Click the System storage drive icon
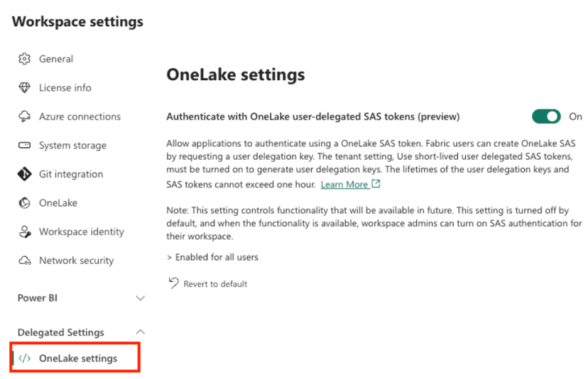 click(25, 145)
